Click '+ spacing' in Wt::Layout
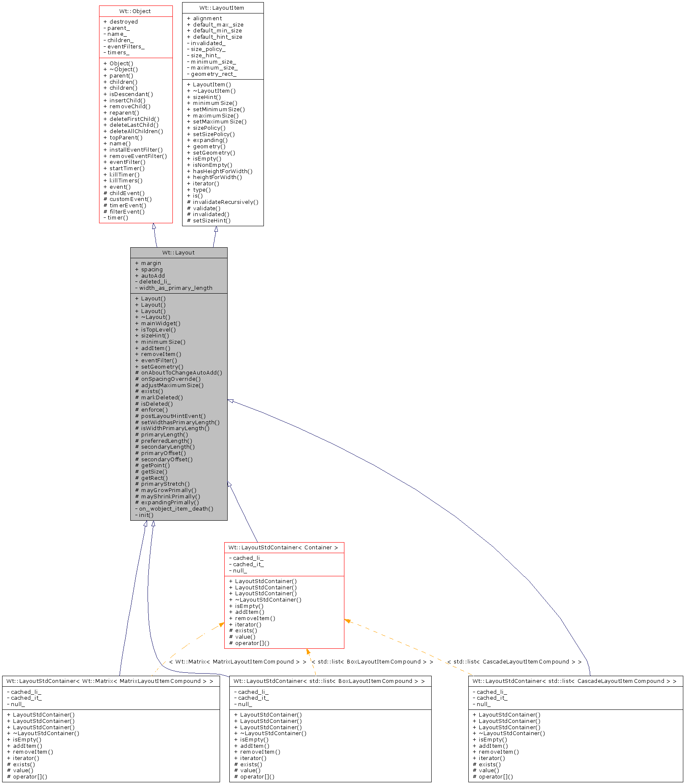This screenshot has width=685, height=784. (x=149, y=270)
